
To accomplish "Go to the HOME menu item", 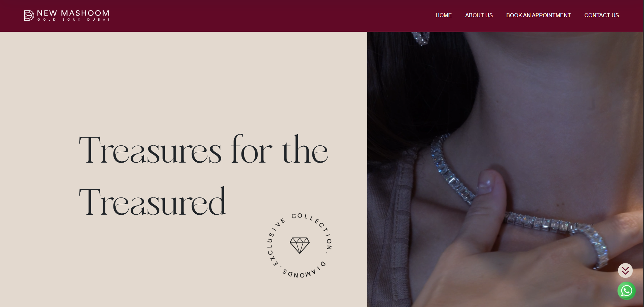I will pyautogui.click(x=443, y=15).
